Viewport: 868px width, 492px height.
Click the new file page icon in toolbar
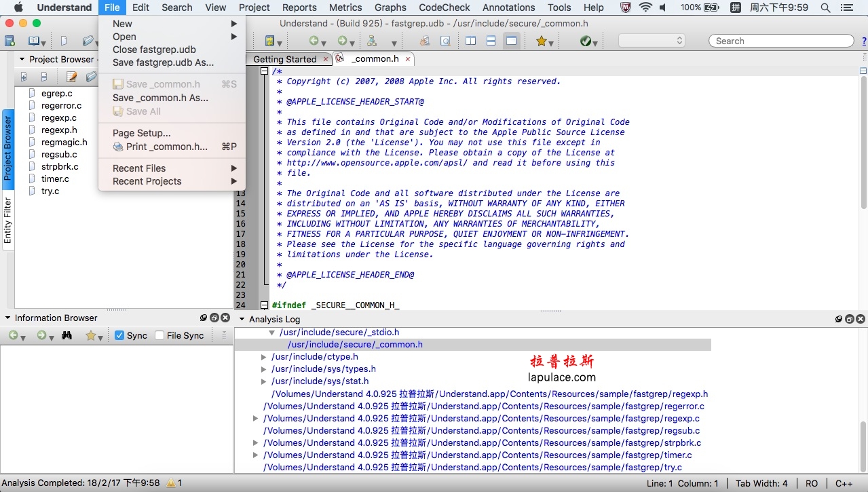point(64,41)
